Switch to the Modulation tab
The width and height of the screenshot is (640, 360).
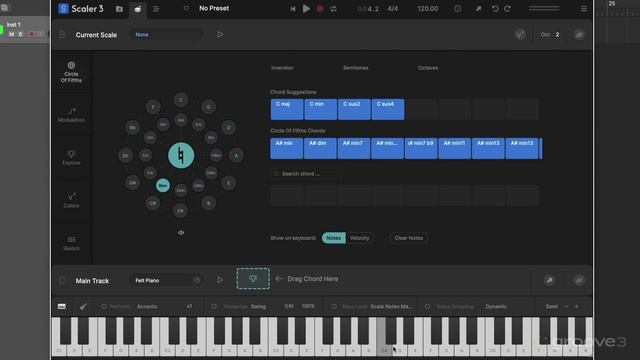(71, 115)
